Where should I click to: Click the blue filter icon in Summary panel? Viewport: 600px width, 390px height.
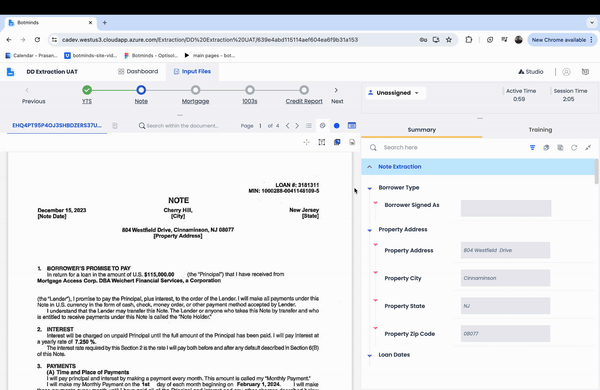(x=532, y=147)
